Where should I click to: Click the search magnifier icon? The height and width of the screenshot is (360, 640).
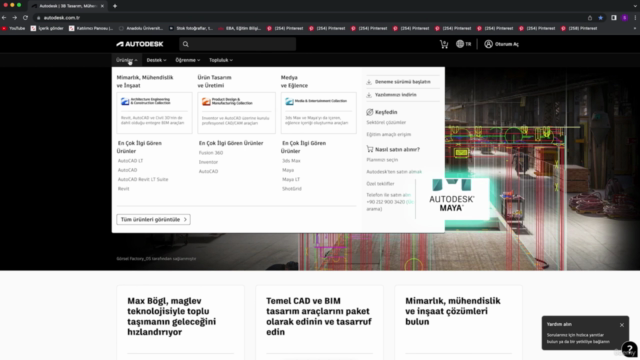pos(186,44)
